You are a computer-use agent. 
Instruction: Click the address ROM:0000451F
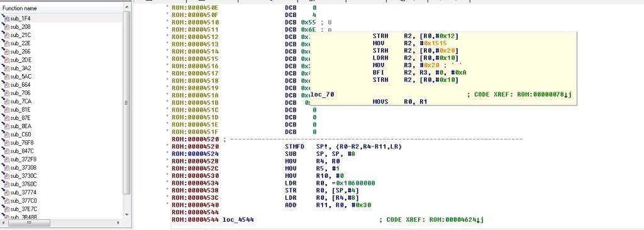196,132
